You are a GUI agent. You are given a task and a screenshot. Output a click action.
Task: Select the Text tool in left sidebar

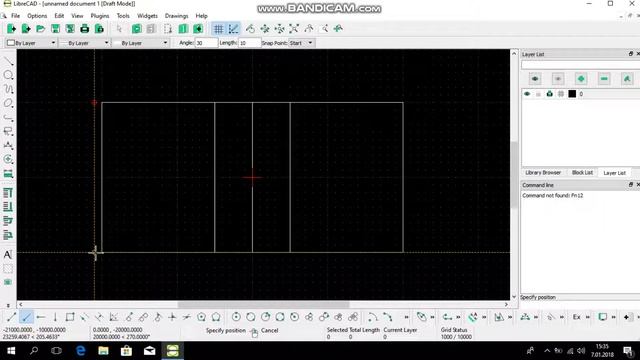8,255
